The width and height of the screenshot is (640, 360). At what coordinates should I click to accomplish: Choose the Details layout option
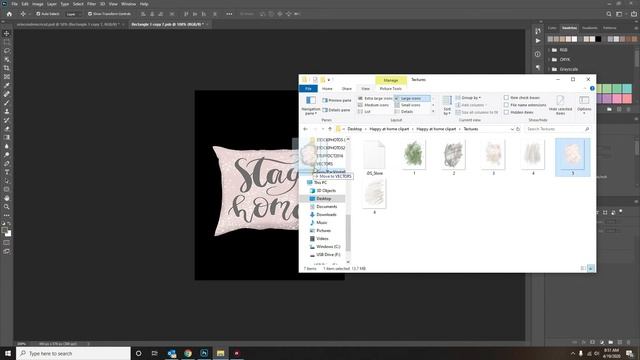tap(404, 111)
